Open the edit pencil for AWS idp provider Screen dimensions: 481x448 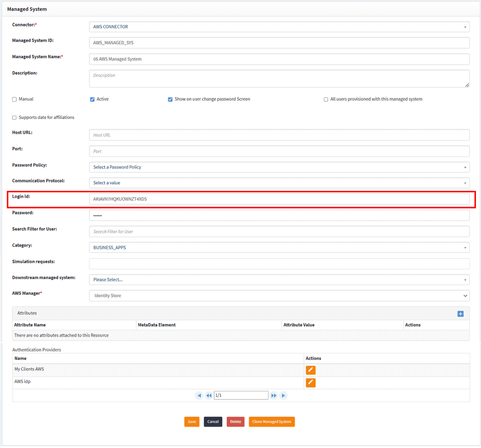click(x=310, y=383)
